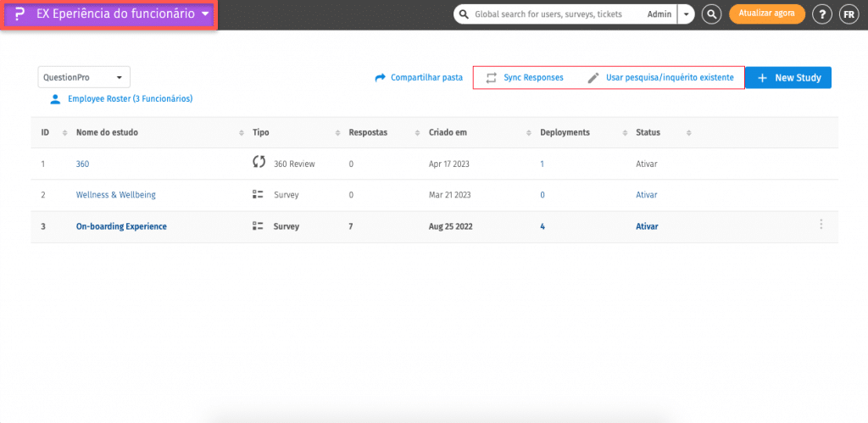Open the FR user profile avatar
Screen dimensions: 868x423
[849, 14]
